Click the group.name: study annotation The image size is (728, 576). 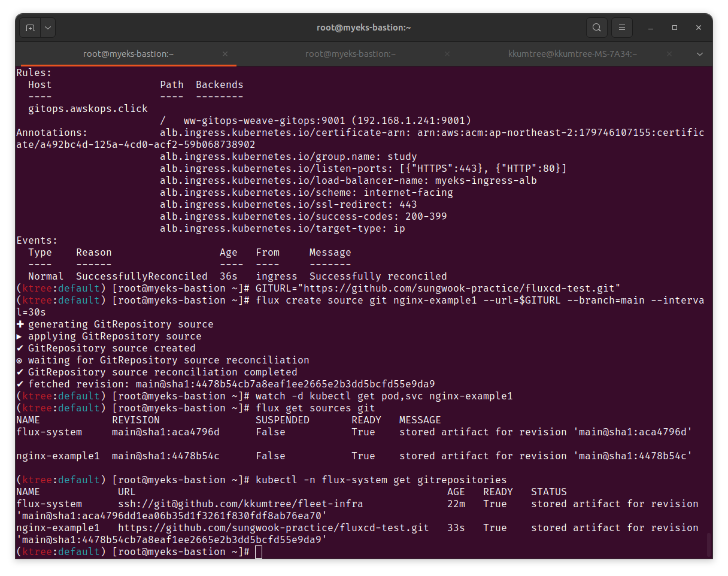(x=289, y=156)
